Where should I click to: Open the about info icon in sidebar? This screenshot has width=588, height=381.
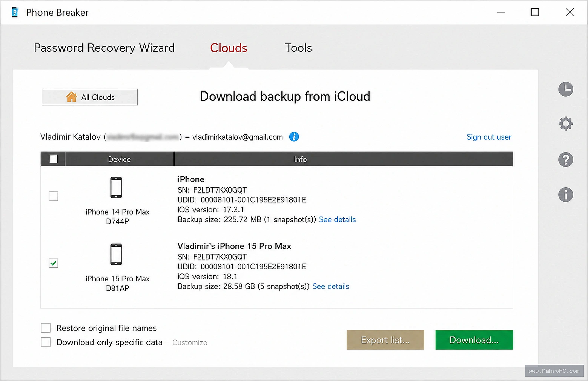click(x=565, y=195)
